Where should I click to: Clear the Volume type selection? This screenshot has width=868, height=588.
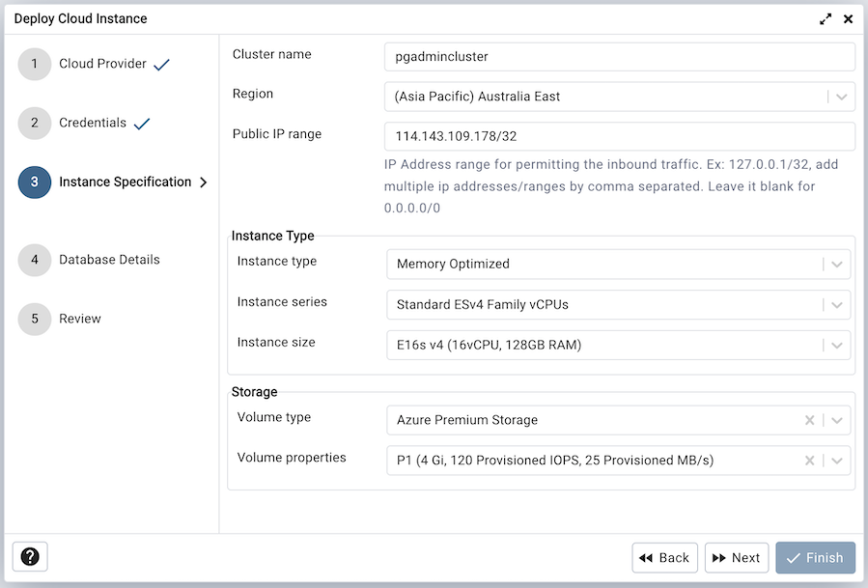click(809, 420)
